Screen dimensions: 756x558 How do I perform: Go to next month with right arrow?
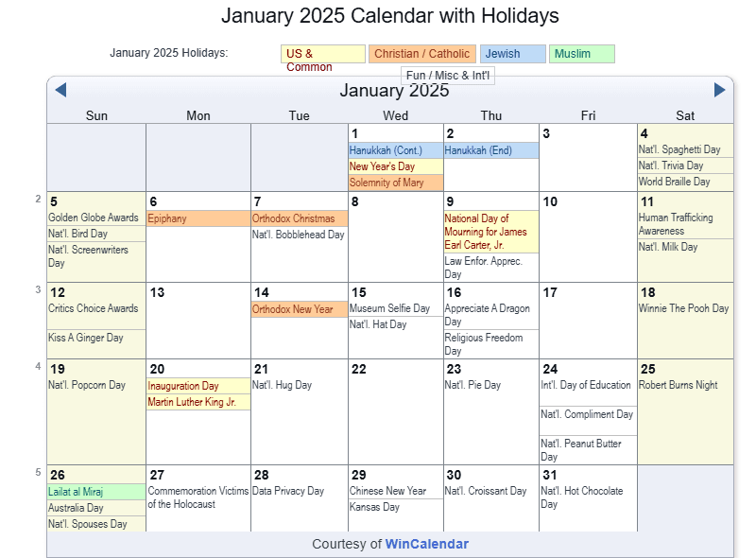pos(719,90)
